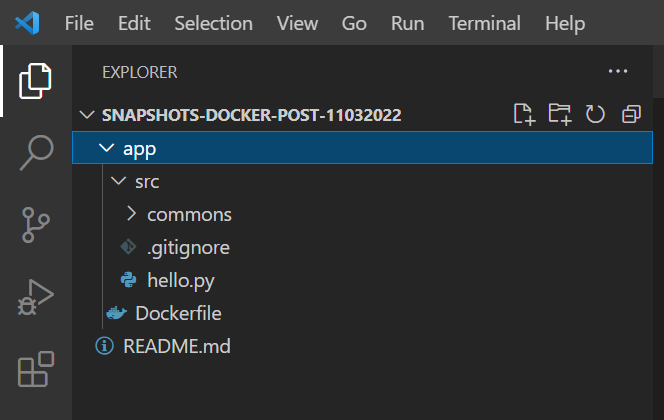Screen dimensions: 664x420
Task: Collapse the SNAPSHOTS-DOCKER-POST-11032022 workspace section
Action: [87, 115]
